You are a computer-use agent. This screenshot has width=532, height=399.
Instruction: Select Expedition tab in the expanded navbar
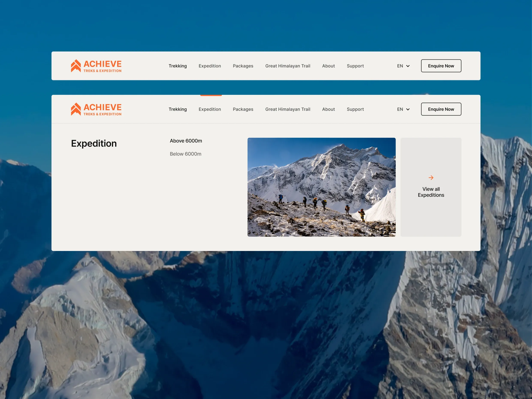coord(210,109)
